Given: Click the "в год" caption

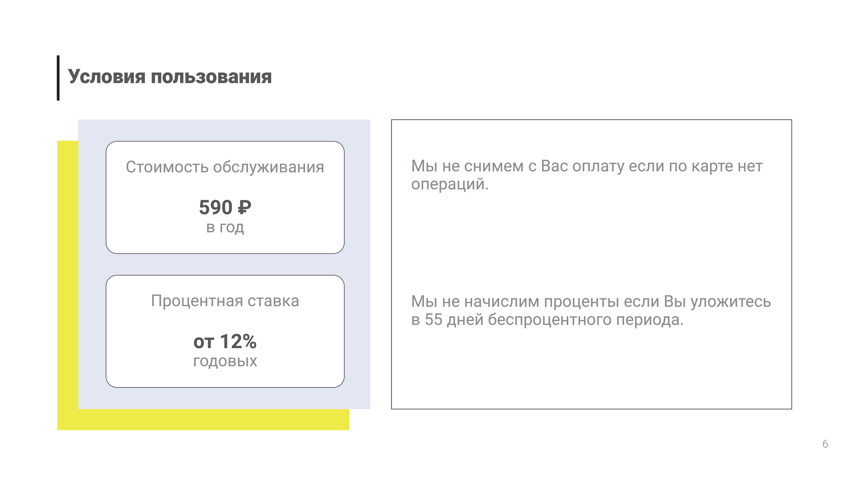Looking at the screenshot, I should 225,228.
